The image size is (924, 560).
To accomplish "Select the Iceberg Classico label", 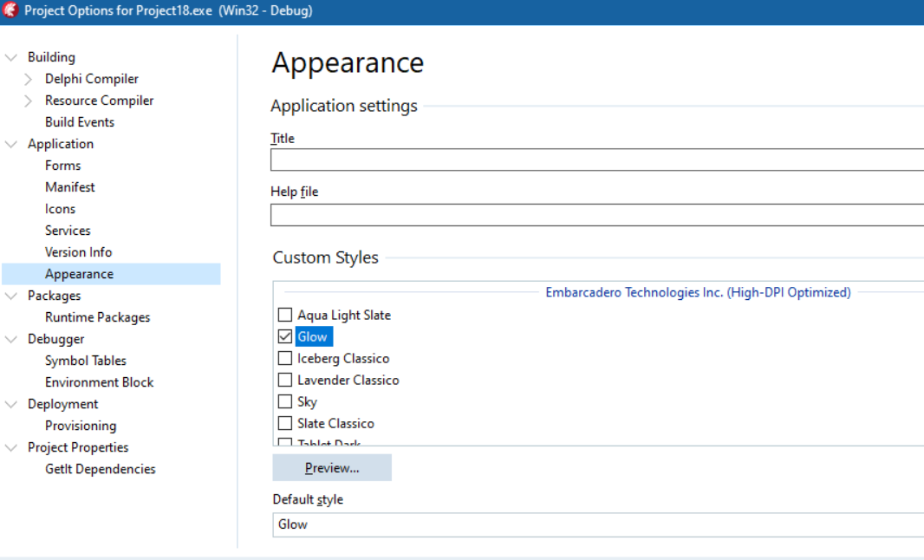I will coord(343,358).
